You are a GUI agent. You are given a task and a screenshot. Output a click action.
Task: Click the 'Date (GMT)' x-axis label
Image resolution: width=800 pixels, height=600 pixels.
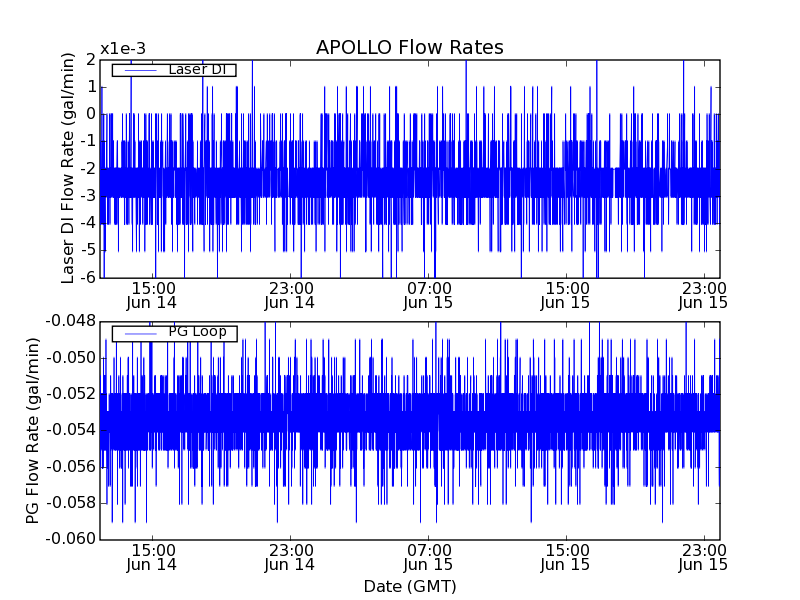410,587
